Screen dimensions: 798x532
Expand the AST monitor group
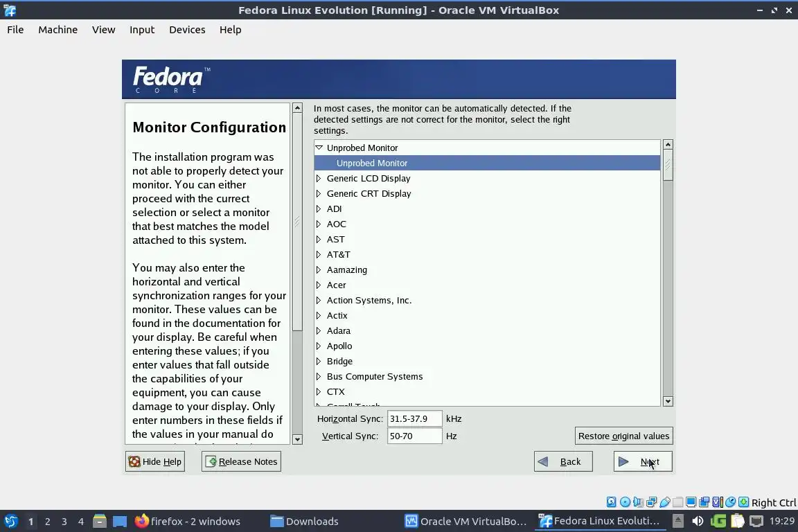[319, 239]
